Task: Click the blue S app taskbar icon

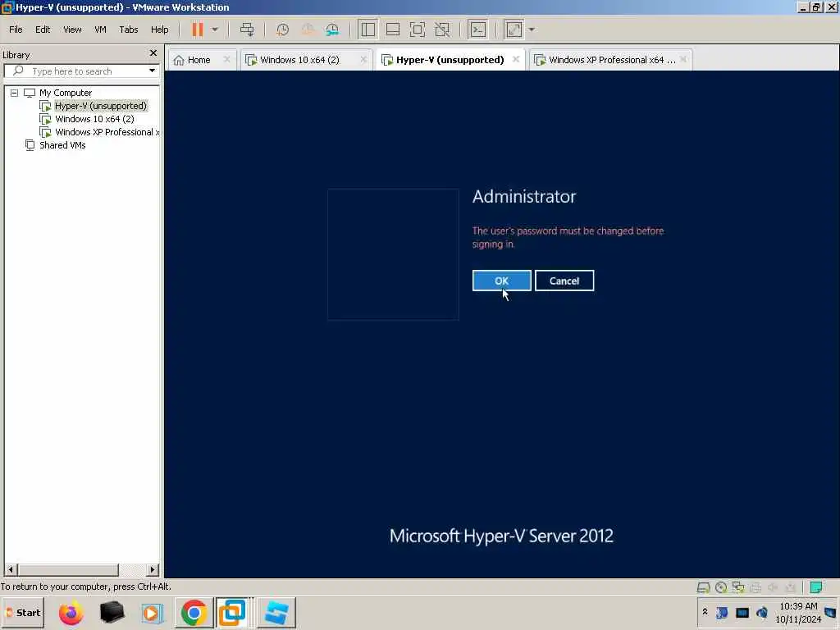Action: [x=276, y=612]
